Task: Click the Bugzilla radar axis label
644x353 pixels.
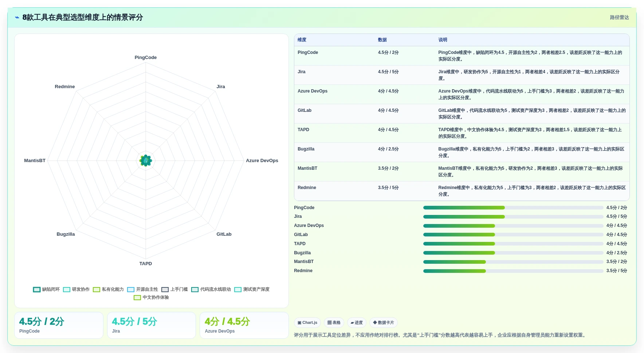Action: click(66, 234)
